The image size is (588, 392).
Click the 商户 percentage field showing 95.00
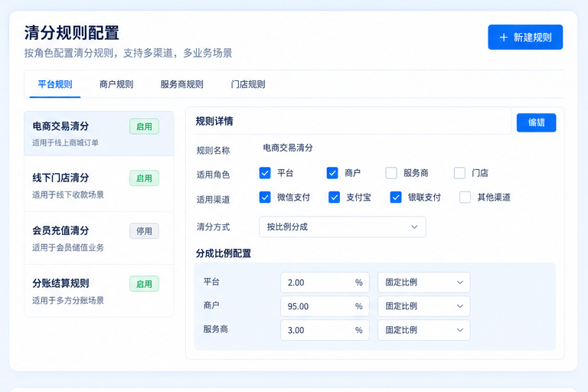(325, 306)
